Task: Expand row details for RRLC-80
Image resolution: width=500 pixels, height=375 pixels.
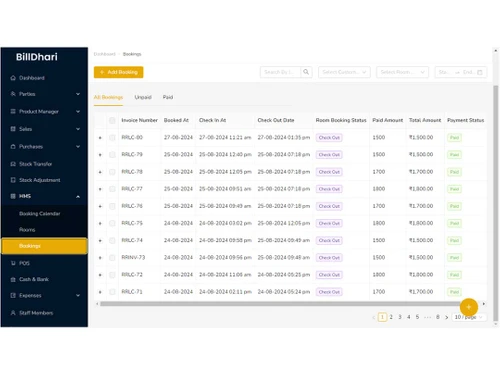Action: coord(100,138)
